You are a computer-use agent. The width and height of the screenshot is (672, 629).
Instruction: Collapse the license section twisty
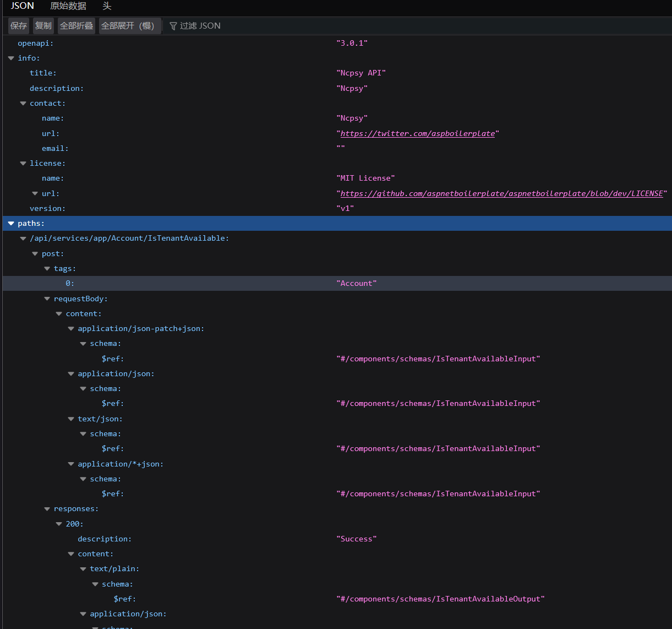[x=23, y=164]
